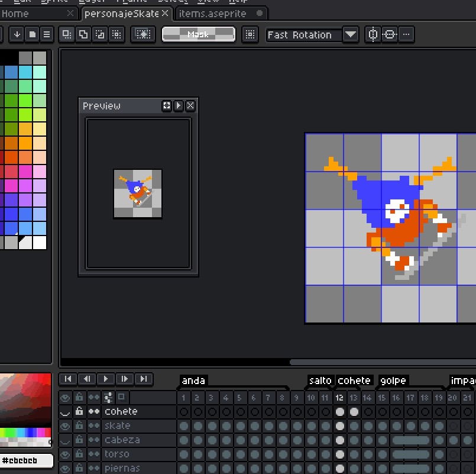Click the Mask color button
476x474 pixels.
coord(199,34)
